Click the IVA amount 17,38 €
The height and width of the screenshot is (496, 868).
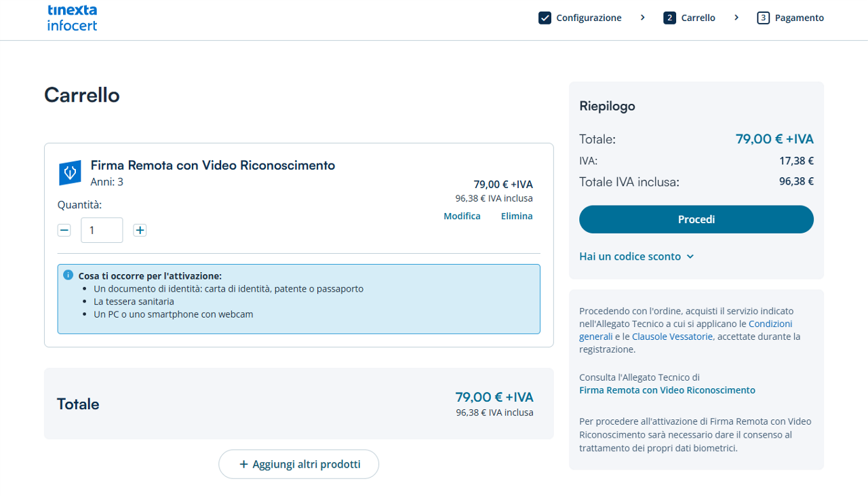click(796, 161)
